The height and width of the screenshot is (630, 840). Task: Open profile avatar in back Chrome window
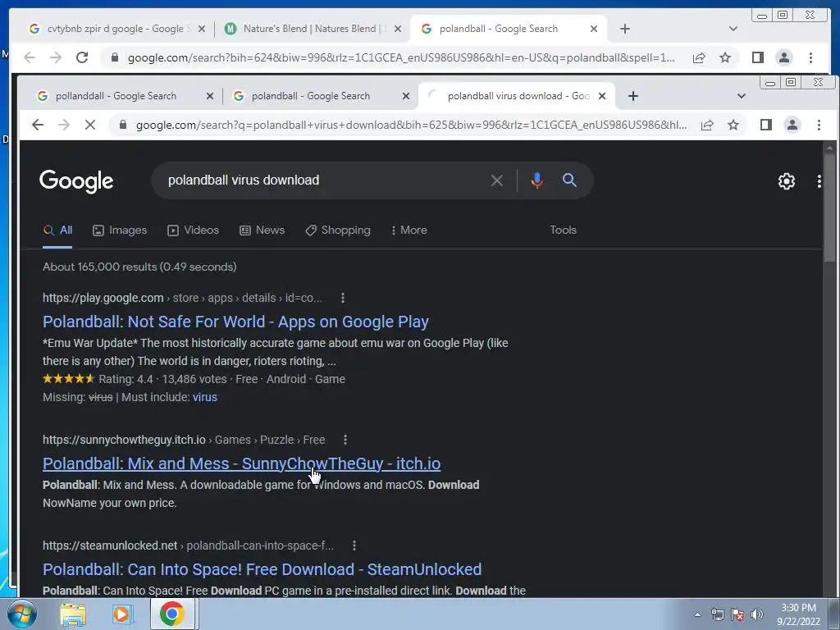coord(784,57)
